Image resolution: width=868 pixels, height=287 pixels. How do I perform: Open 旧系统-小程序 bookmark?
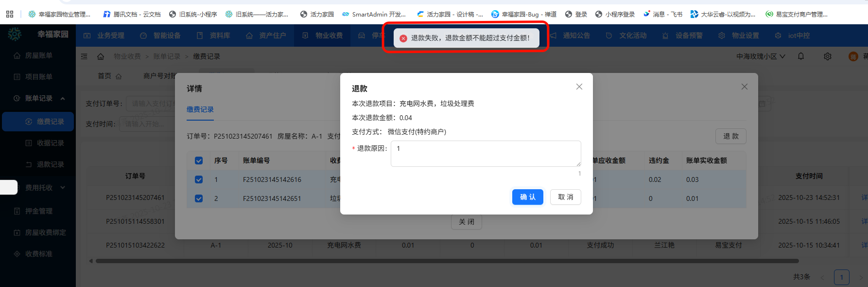click(x=193, y=14)
